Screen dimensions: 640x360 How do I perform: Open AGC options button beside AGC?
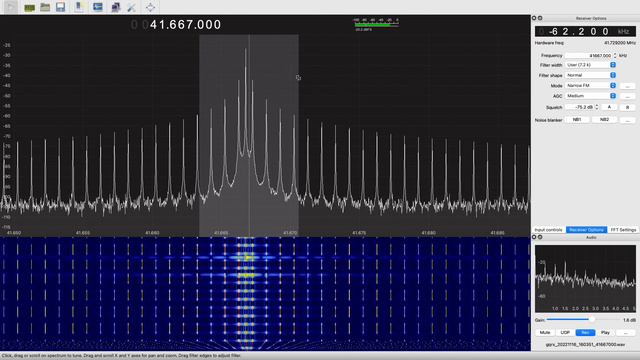click(x=627, y=96)
